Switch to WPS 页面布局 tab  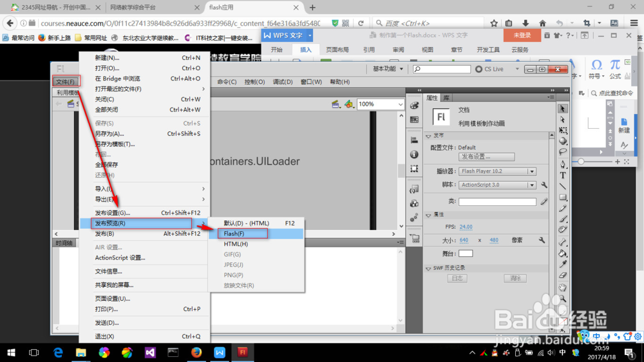[x=337, y=50]
